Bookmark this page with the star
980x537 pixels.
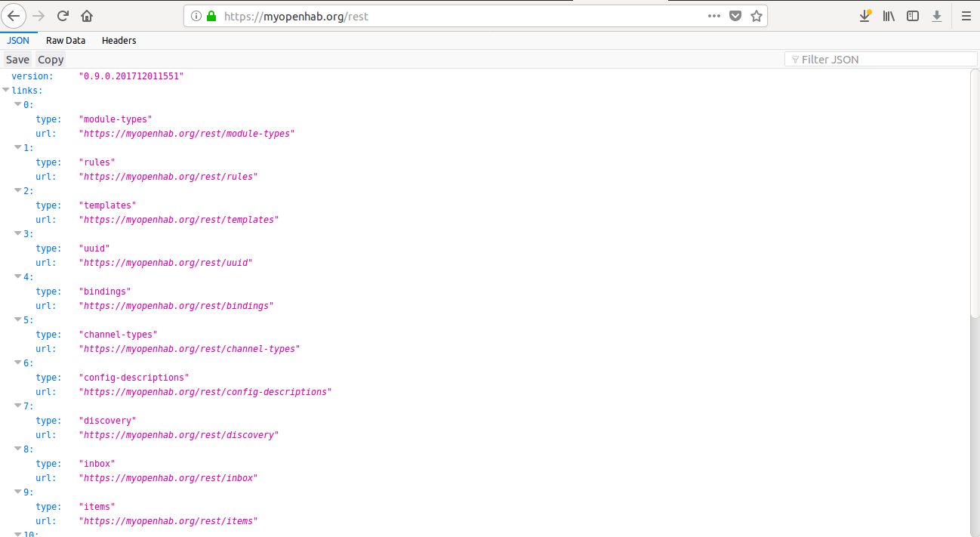point(756,16)
